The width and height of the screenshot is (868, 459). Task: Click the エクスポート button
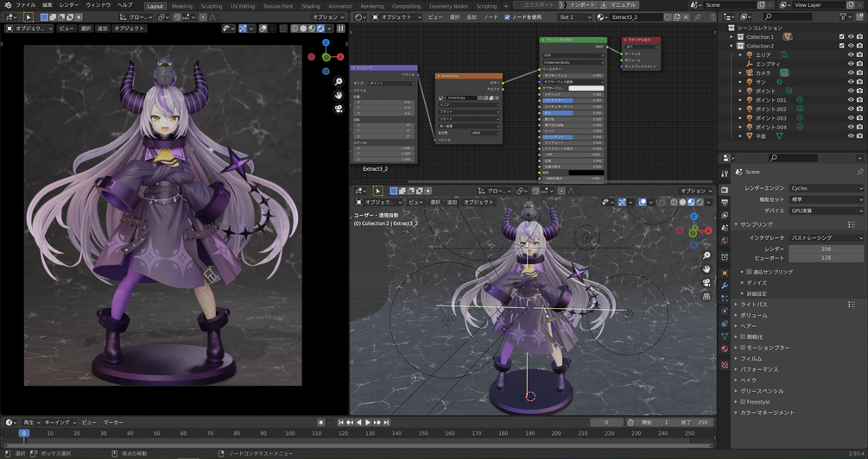point(535,5)
